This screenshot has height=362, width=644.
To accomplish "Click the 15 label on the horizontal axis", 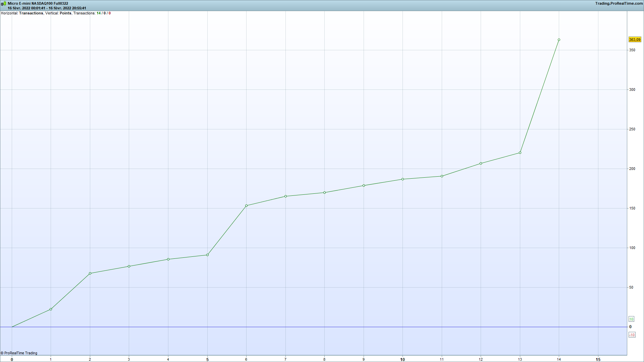I will (x=598, y=359).
